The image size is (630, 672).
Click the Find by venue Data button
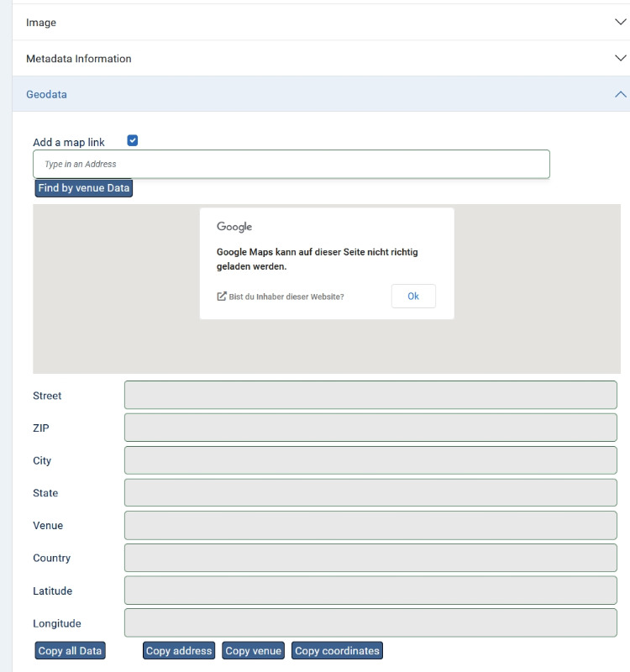pyautogui.click(x=83, y=188)
